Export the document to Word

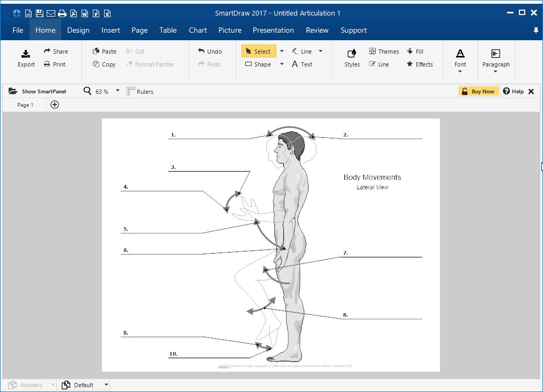point(85,13)
